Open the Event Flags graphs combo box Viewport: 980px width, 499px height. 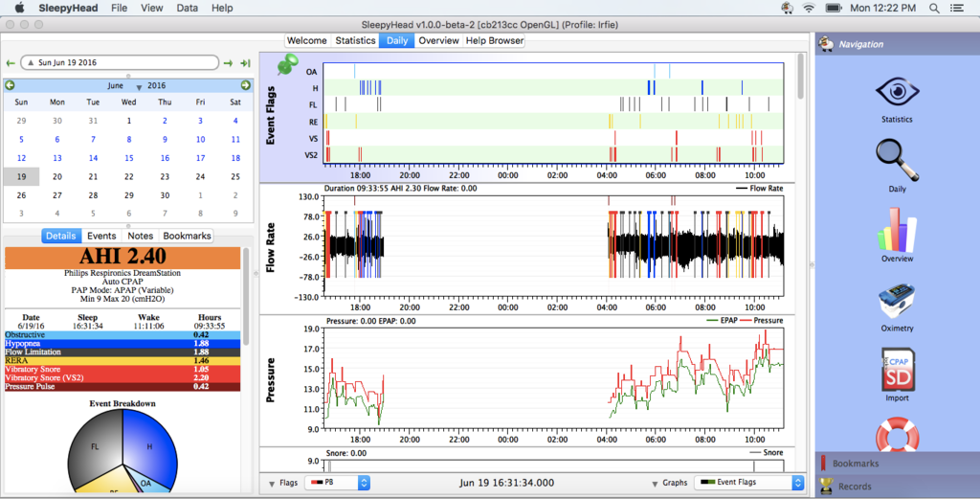click(748, 483)
